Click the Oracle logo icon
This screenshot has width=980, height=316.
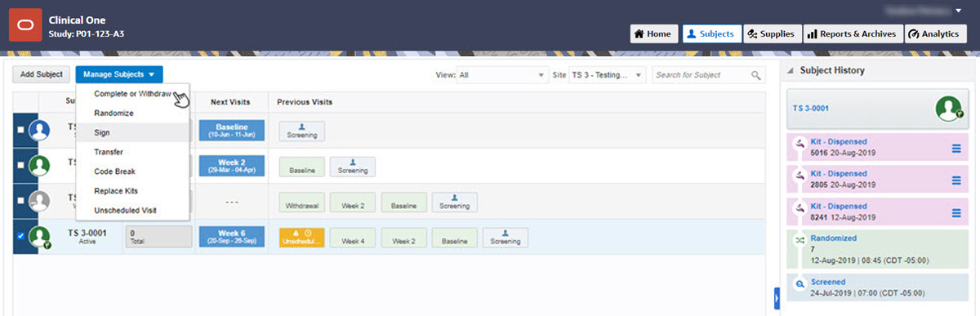point(24,25)
